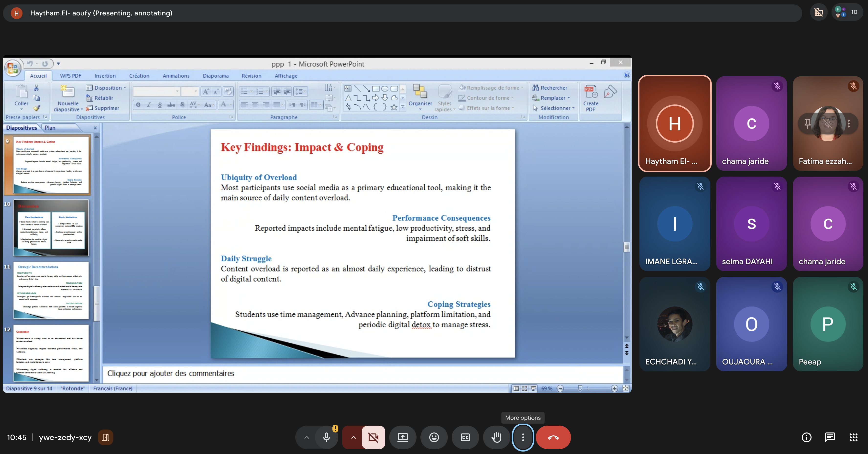Click the zoom in plus button

[615, 388]
